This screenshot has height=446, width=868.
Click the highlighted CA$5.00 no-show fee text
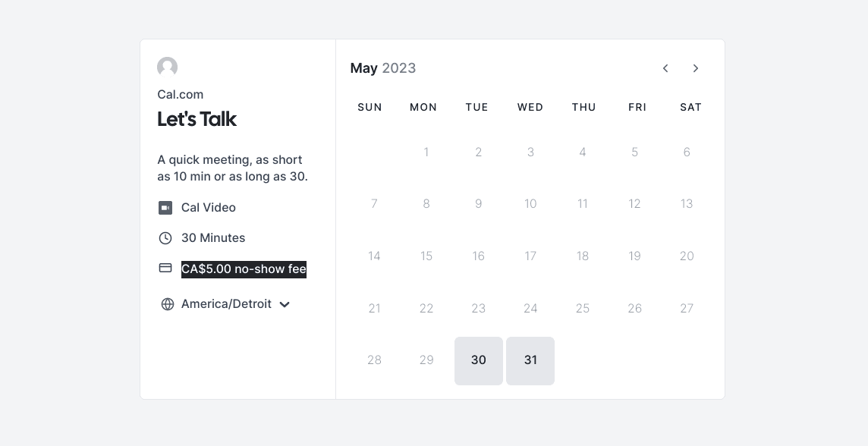coord(244,269)
